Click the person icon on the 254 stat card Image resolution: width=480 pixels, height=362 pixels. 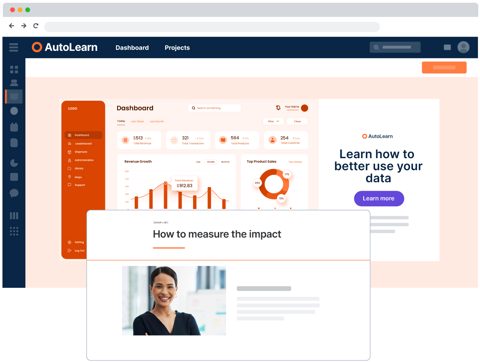tap(272, 140)
